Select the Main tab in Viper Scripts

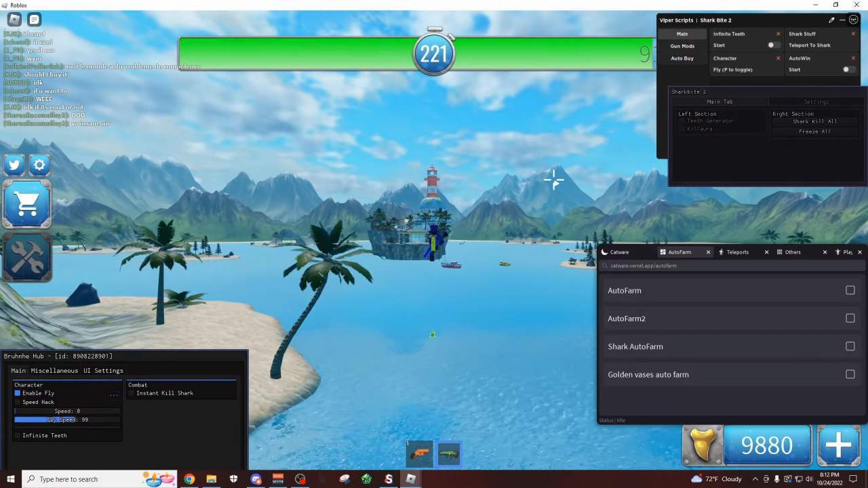682,34
